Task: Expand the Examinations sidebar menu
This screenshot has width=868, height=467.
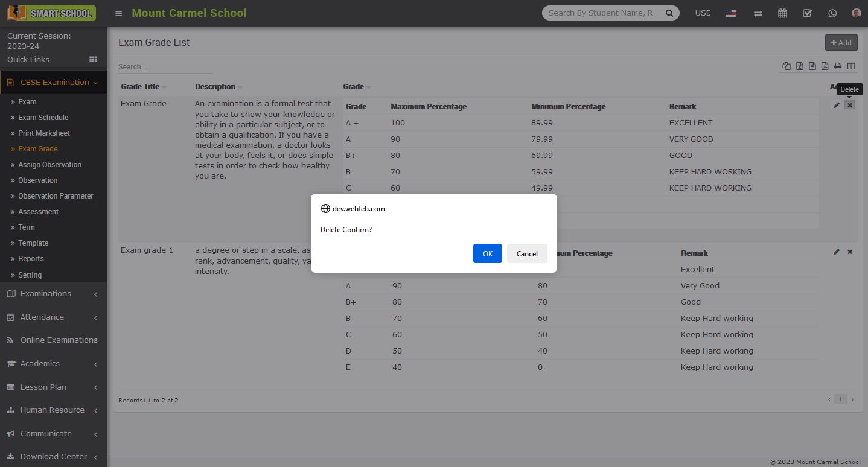Action: 46,294
